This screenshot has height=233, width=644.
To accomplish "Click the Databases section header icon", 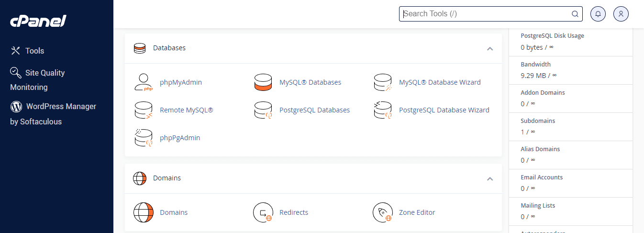I will 139,48.
